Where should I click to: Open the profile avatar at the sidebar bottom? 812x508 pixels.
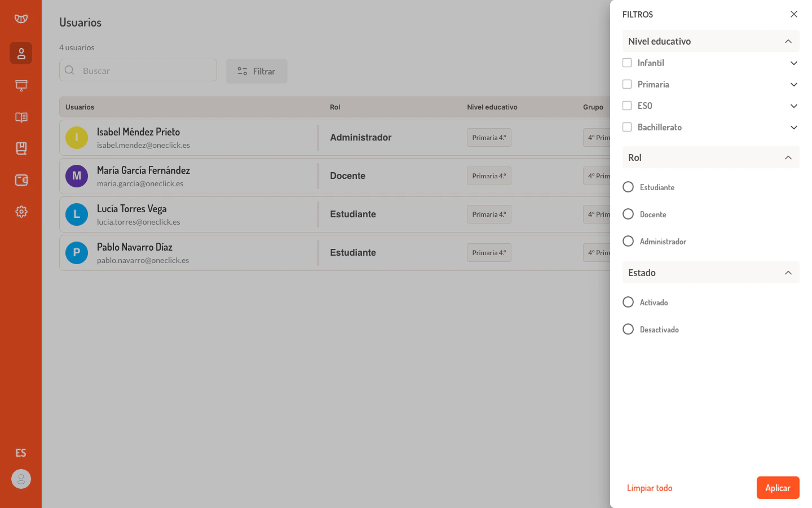(21, 479)
